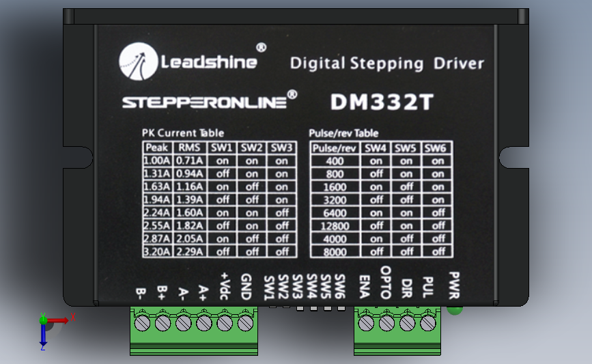The height and width of the screenshot is (364, 592).
Task: Click the "2.29A" RMS cell
Action: pyautogui.click(x=190, y=251)
